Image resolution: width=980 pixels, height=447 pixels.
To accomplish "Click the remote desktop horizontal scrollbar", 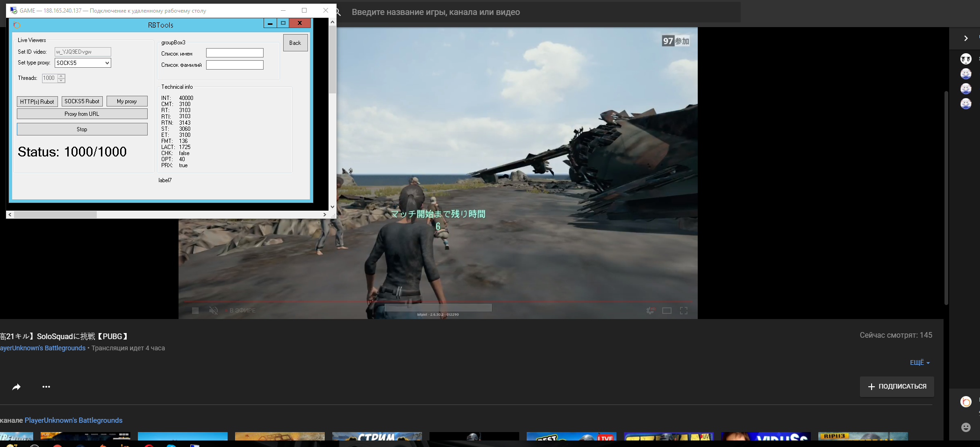I will [x=55, y=215].
